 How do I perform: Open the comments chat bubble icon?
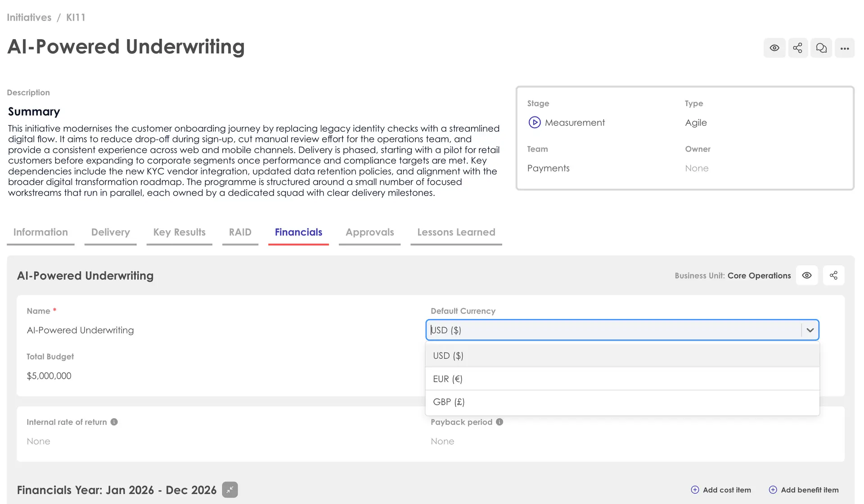point(821,48)
